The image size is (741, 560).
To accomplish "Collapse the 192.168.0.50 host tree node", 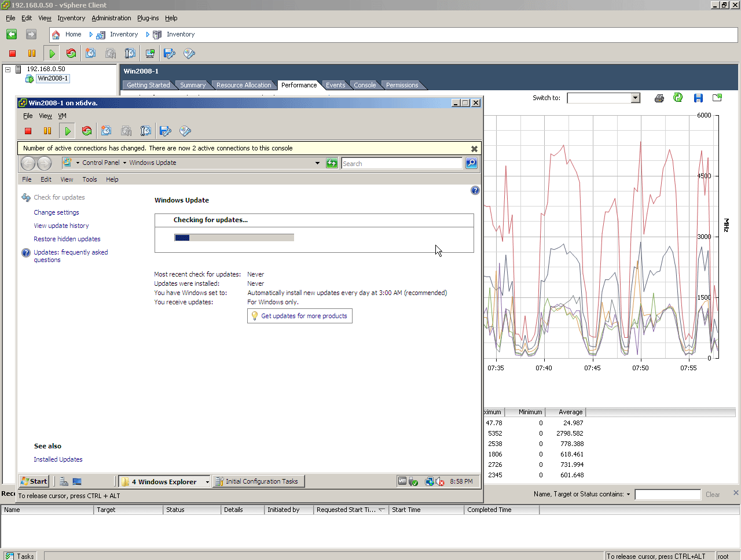I will tap(8, 69).
